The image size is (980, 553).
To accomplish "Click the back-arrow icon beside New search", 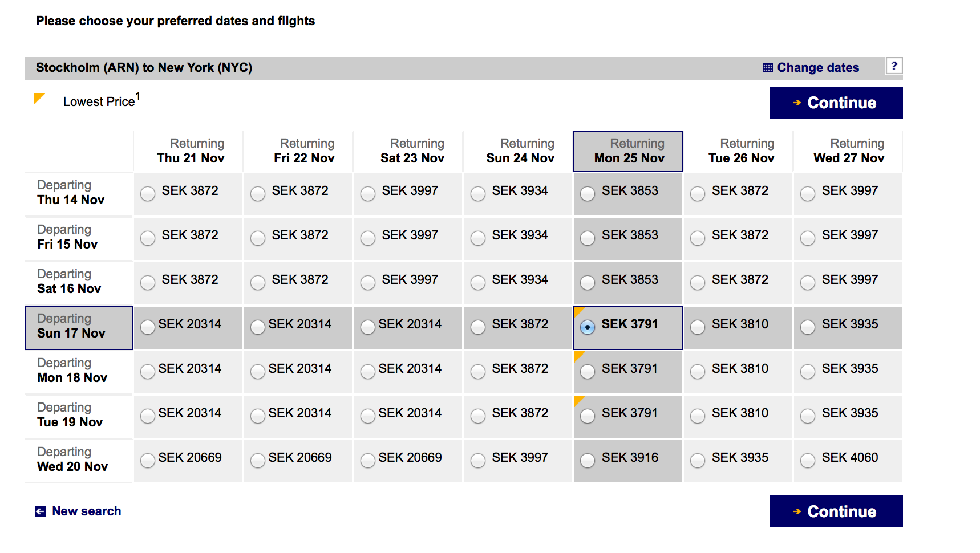I will (x=41, y=511).
